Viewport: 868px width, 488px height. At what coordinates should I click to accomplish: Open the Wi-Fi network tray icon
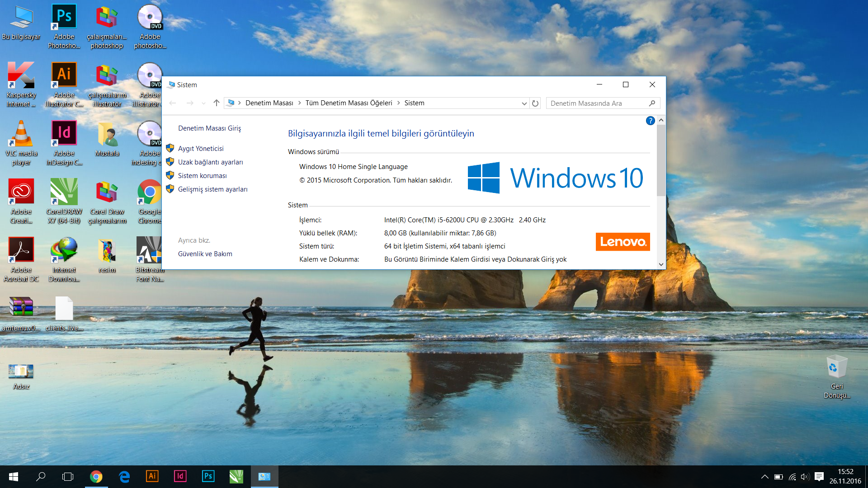coord(792,477)
